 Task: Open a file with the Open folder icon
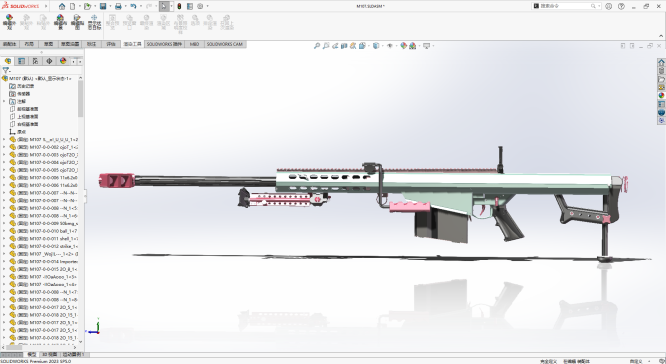pyautogui.click(x=87, y=6)
